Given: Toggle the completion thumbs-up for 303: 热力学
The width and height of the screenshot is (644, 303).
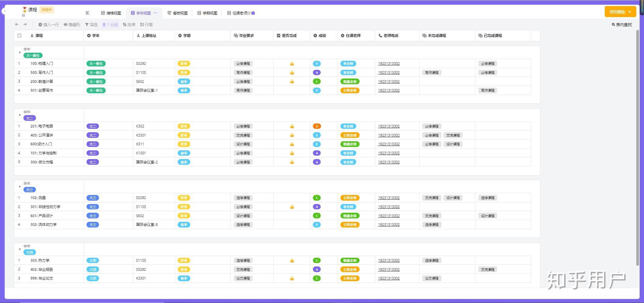Looking at the screenshot, I should pos(292,260).
